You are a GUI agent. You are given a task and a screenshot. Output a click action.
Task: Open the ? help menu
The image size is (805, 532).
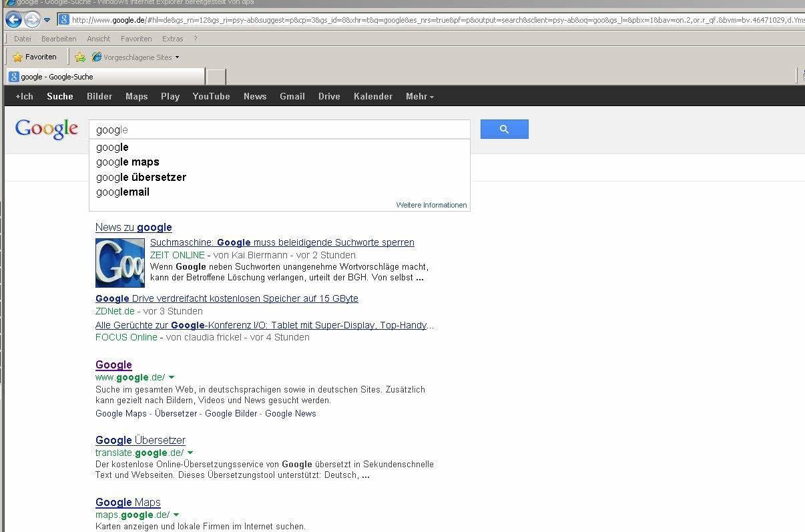[x=195, y=39]
